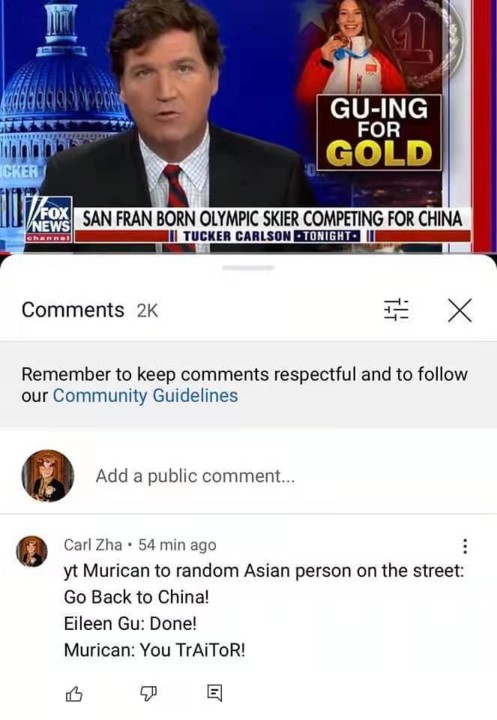
Task: Open the Community Guidelines link
Action: [x=146, y=395]
